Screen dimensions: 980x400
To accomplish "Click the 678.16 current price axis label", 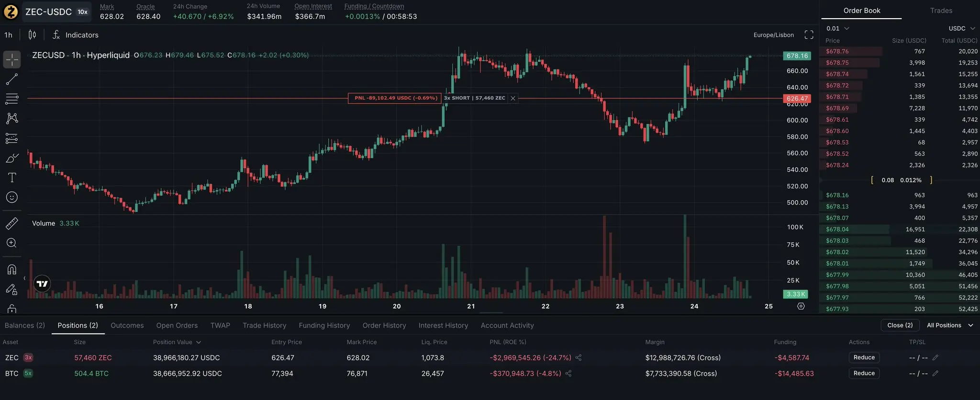I will (797, 56).
